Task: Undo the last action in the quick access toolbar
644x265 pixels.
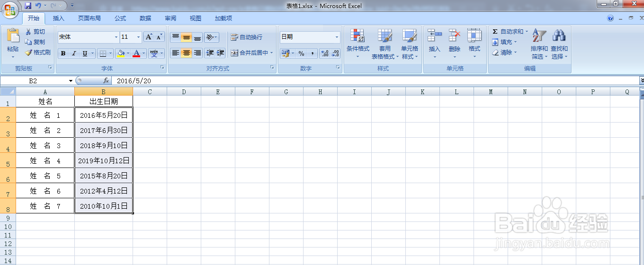Action: (38, 6)
